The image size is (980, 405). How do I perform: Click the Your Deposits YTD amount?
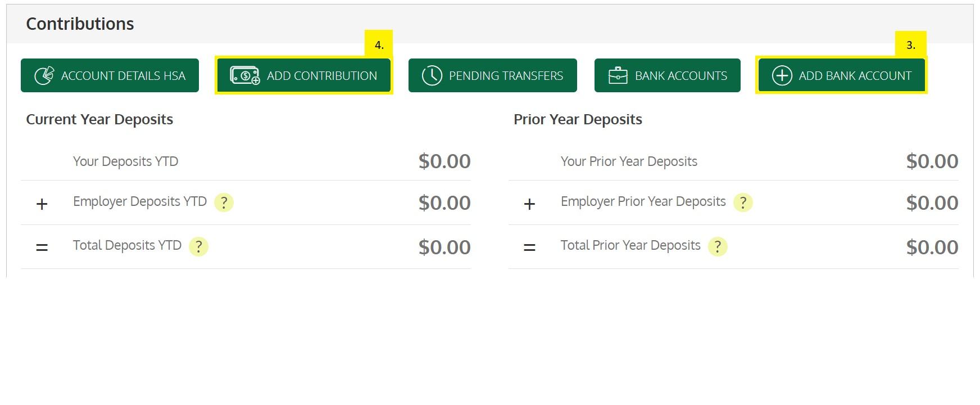444,161
